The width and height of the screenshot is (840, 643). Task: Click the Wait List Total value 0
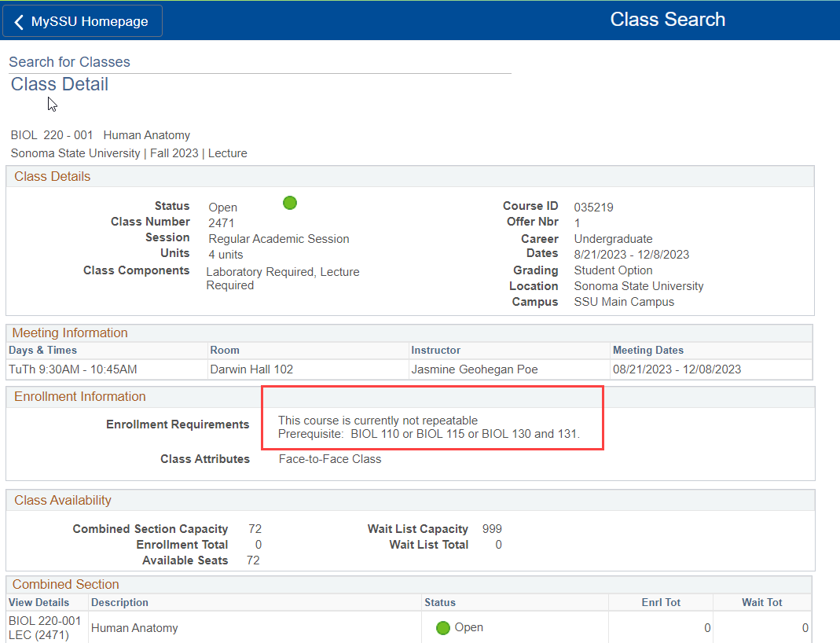(498, 545)
